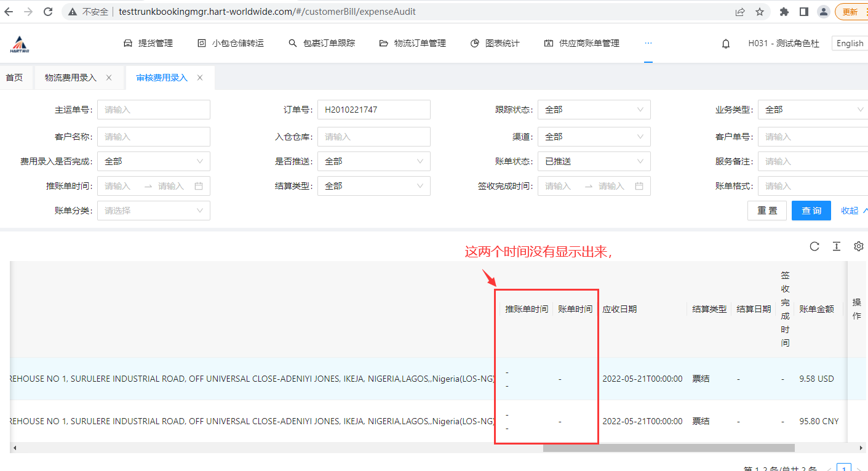Screen dimensions: 868x471
Task: Focus the 订单号 input field
Action: (x=373, y=110)
